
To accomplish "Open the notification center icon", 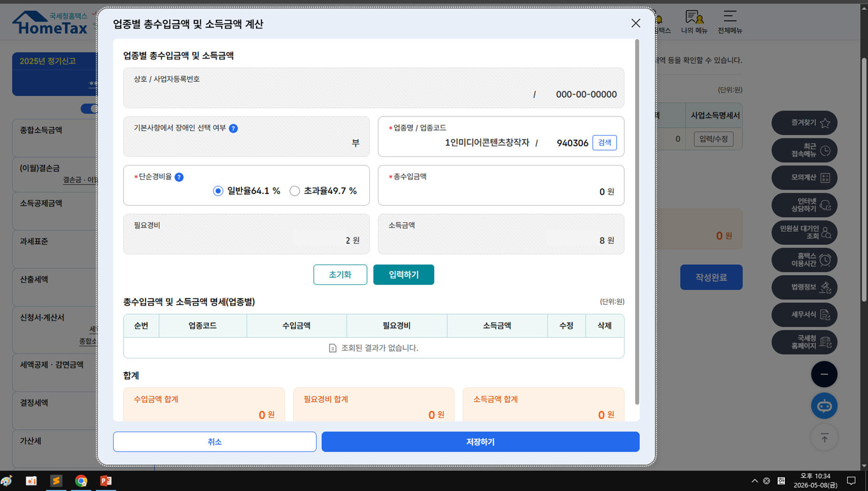I will [x=851, y=481].
